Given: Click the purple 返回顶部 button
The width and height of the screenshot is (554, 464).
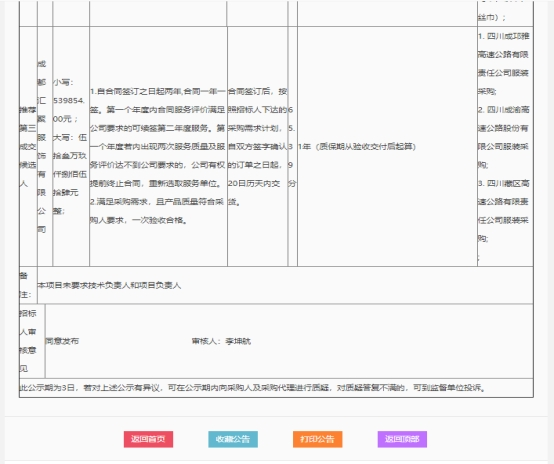Looking at the screenshot, I should click(x=402, y=439).
